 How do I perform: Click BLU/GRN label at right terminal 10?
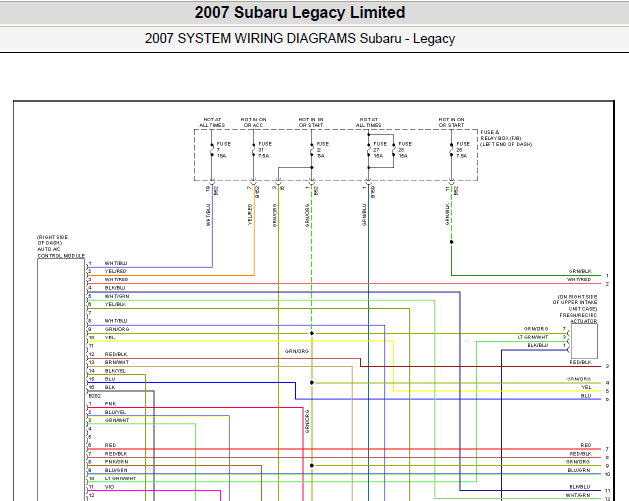tap(579, 470)
